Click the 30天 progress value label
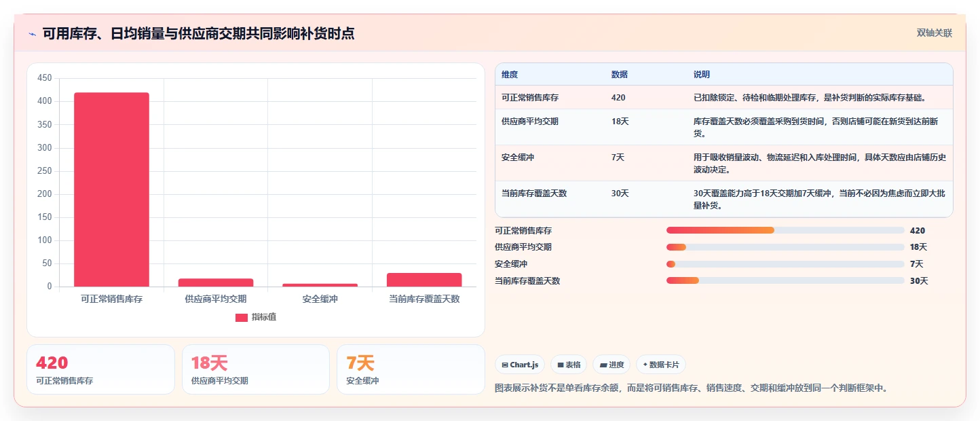The width and height of the screenshot is (980, 421). (x=919, y=281)
